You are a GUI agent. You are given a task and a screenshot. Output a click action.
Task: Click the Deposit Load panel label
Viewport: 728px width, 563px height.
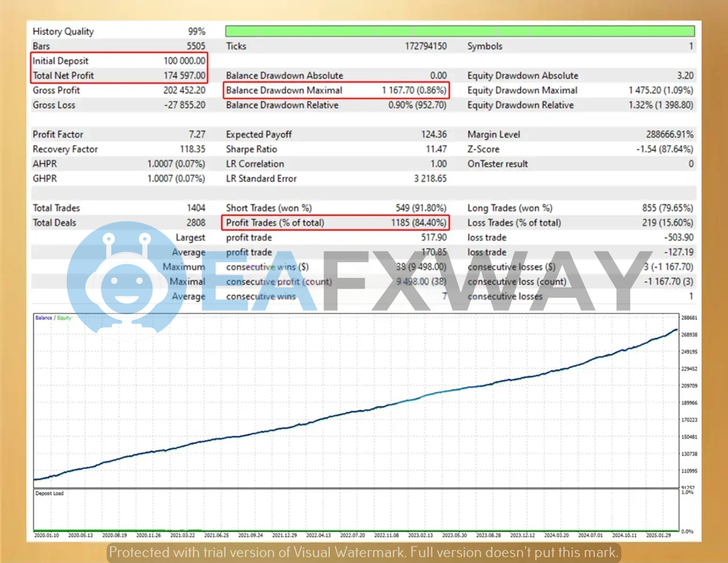pyautogui.click(x=49, y=493)
